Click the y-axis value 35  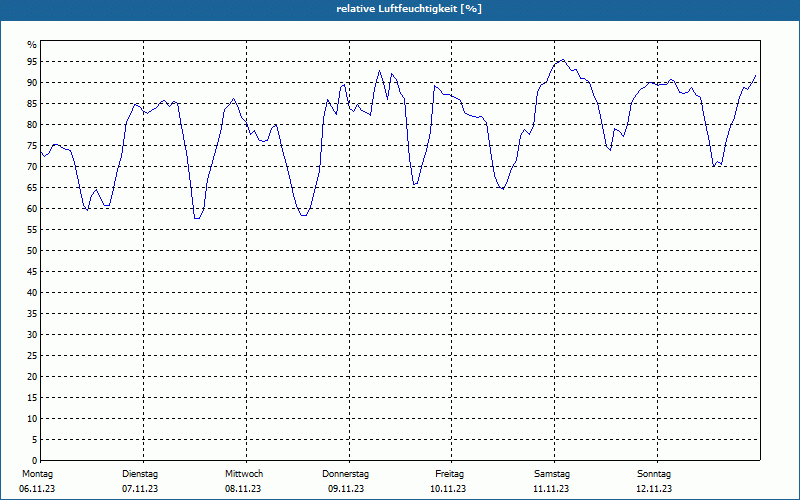(32, 314)
